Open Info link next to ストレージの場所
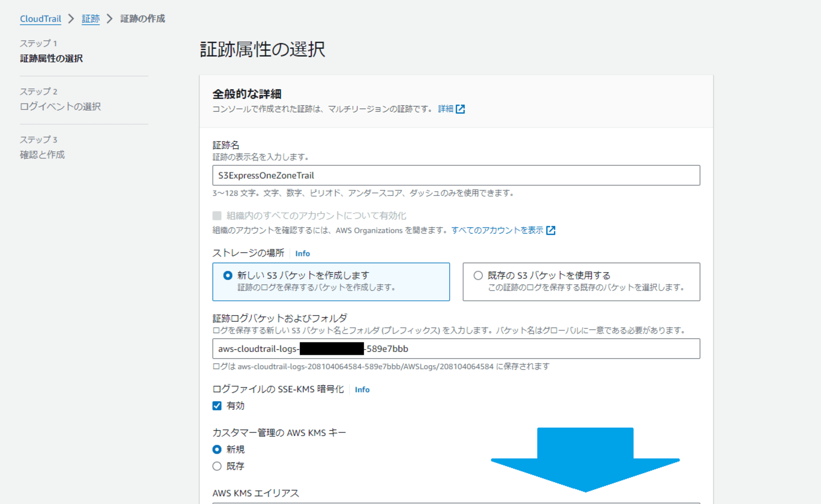This screenshot has height=504, width=821. (303, 253)
